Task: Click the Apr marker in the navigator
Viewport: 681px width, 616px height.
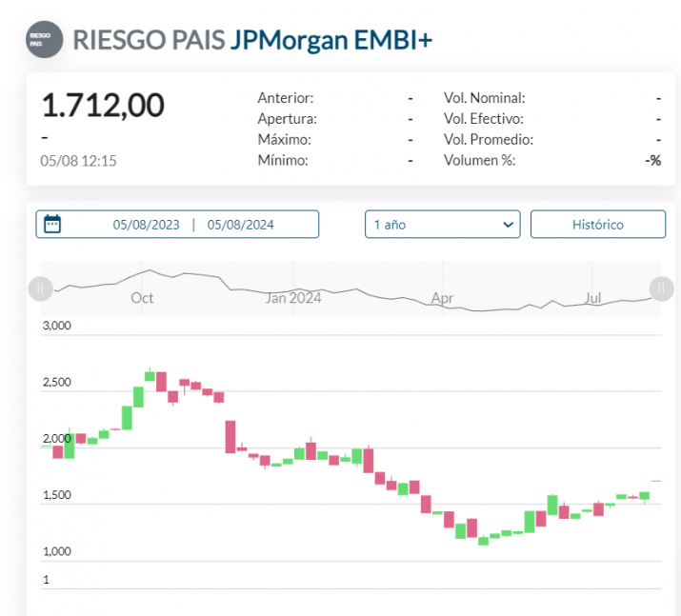Action: click(x=442, y=298)
